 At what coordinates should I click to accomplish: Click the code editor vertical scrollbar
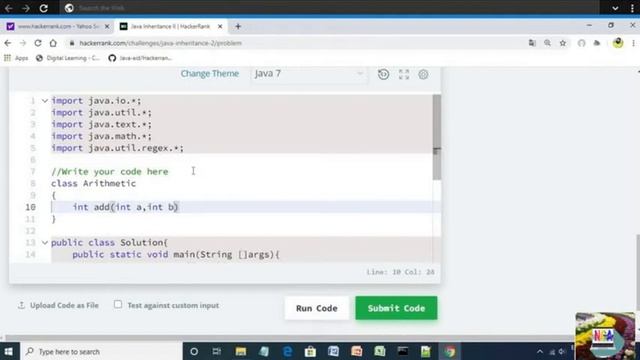click(437, 137)
